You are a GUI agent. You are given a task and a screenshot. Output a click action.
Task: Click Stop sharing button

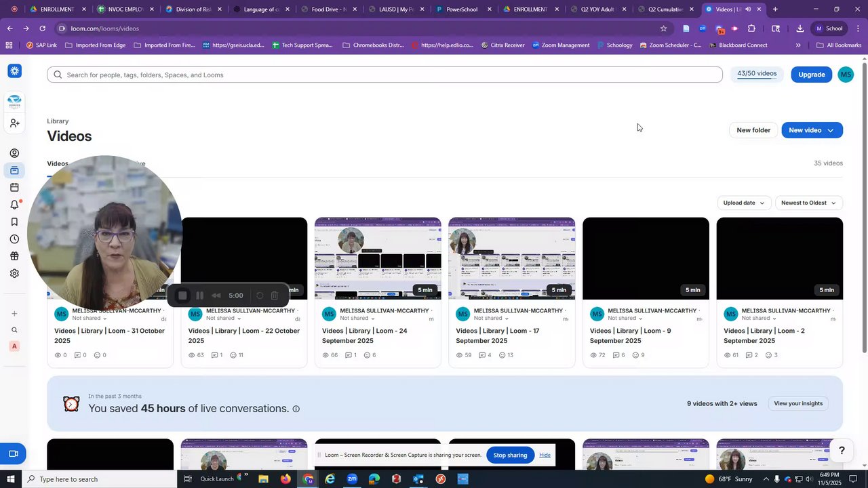click(510, 455)
